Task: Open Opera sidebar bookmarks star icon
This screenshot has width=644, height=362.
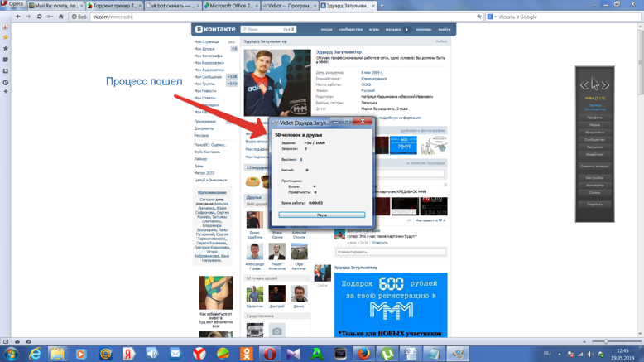Action: 5,37
